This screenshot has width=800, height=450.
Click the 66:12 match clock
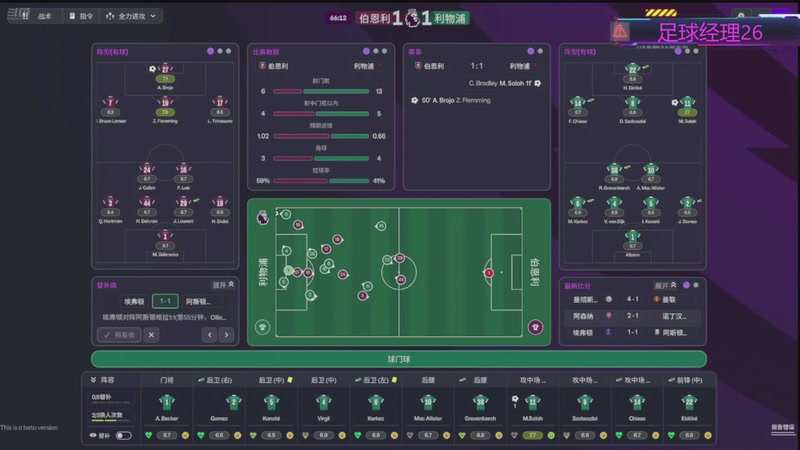pyautogui.click(x=338, y=18)
